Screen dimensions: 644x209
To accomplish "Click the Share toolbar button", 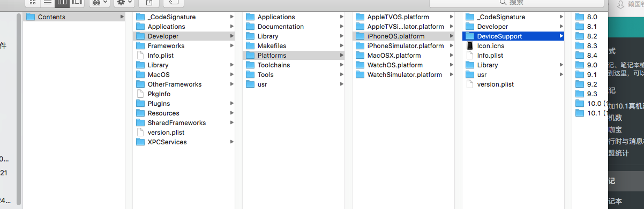I will pyautogui.click(x=149, y=2).
